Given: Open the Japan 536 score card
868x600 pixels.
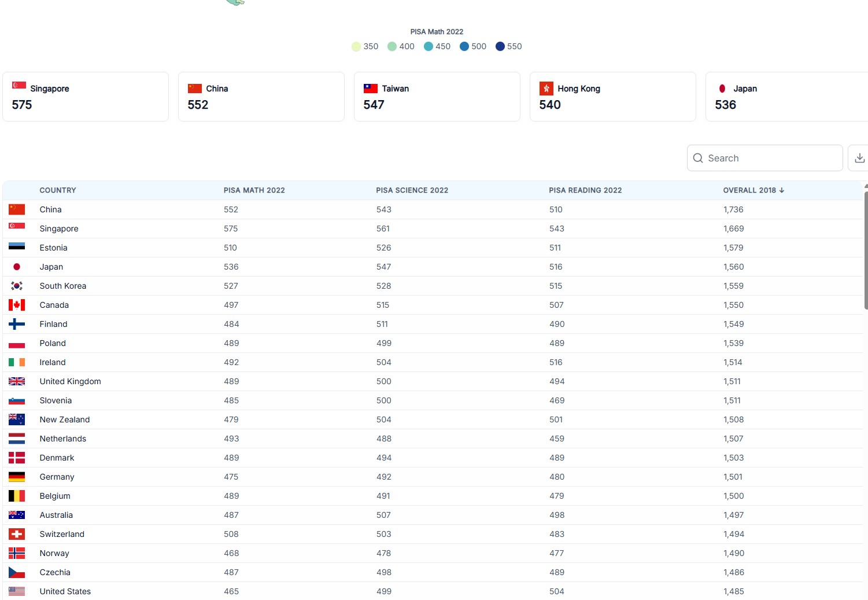Looking at the screenshot, I should [787, 97].
